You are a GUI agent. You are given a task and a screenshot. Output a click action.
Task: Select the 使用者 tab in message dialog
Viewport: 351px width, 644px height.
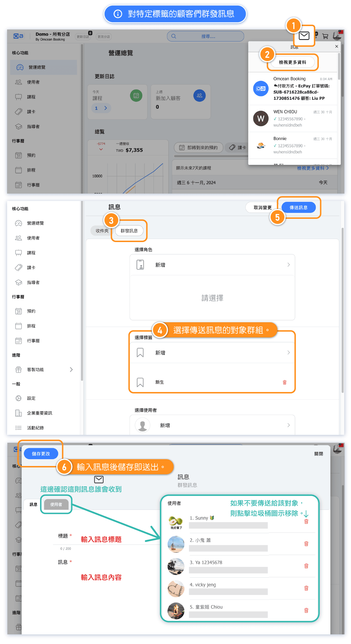pos(56,505)
